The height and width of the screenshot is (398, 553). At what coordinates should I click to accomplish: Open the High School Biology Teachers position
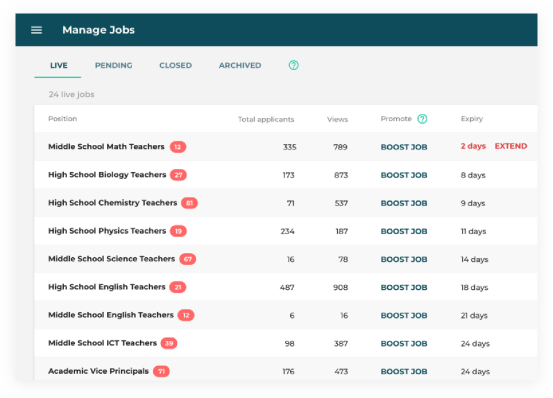click(x=107, y=175)
